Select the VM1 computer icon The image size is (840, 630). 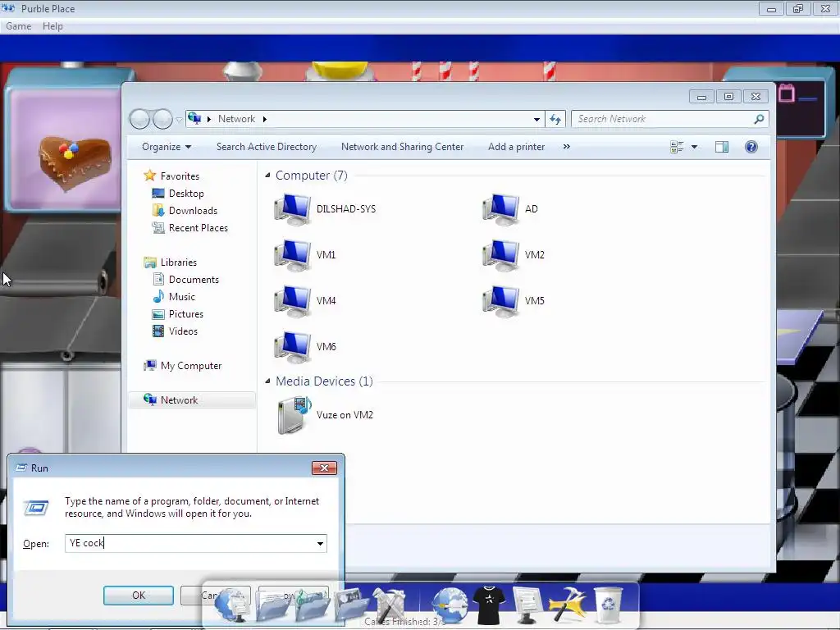(x=293, y=255)
